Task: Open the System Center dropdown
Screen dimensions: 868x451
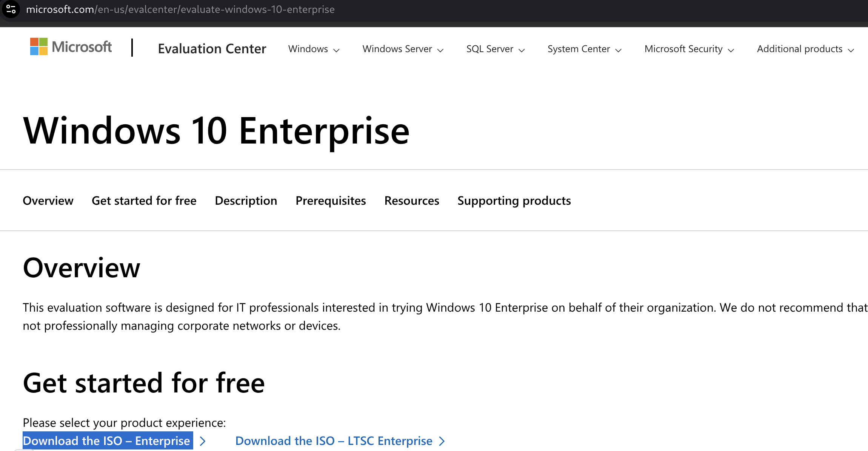Action: click(x=584, y=49)
